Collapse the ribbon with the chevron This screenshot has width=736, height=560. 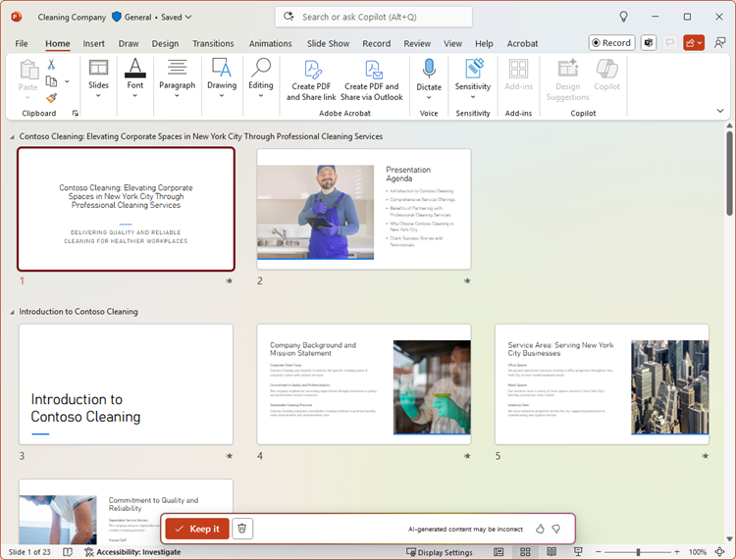720,111
